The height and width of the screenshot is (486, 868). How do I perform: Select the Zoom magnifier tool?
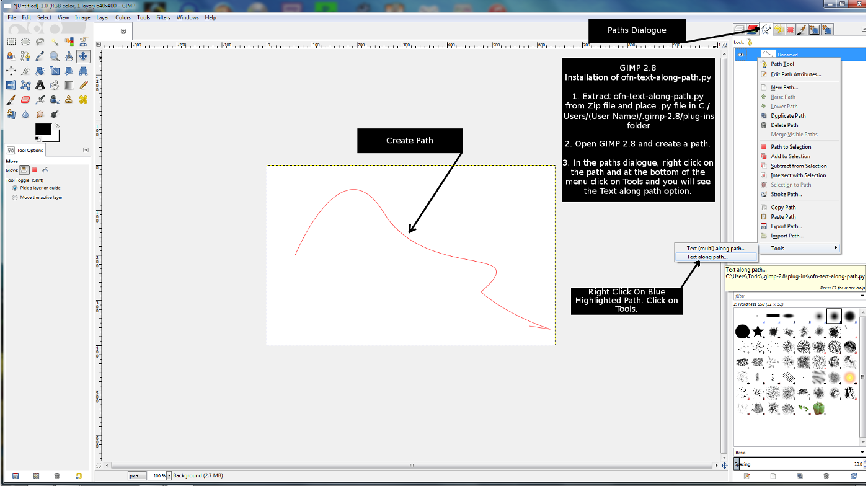tap(54, 56)
